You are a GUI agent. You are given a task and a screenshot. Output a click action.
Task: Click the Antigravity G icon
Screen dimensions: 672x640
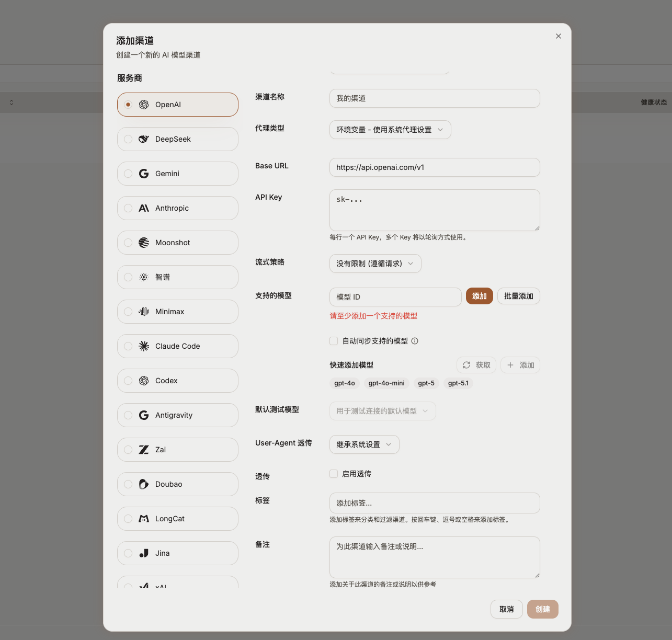(144, 415)
